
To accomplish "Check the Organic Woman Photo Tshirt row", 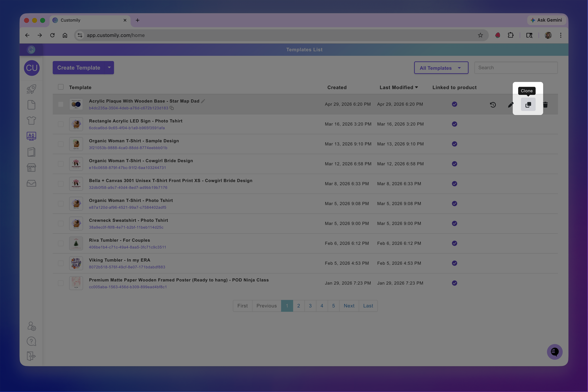I will point(61,204).
